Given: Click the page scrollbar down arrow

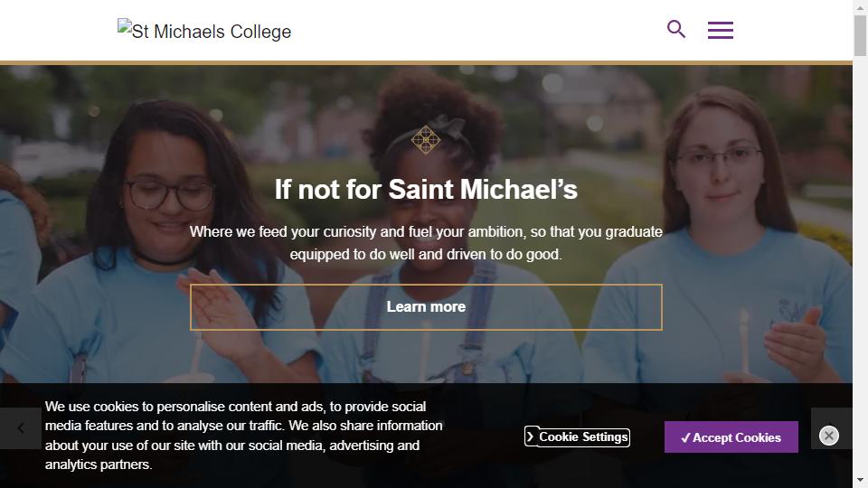Looking at the screenshot, I should click(860, 480).
